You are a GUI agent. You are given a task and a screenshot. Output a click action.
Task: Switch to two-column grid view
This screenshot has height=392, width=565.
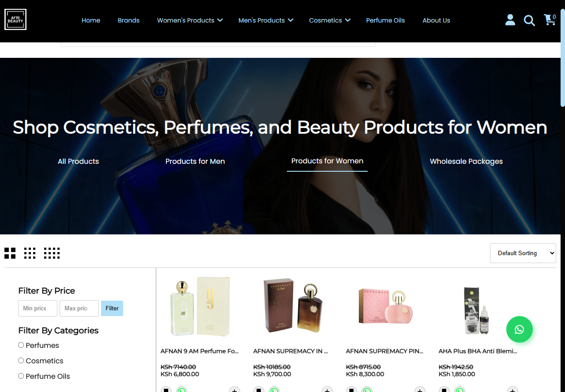pyautogui.click(x=10, y=253)
